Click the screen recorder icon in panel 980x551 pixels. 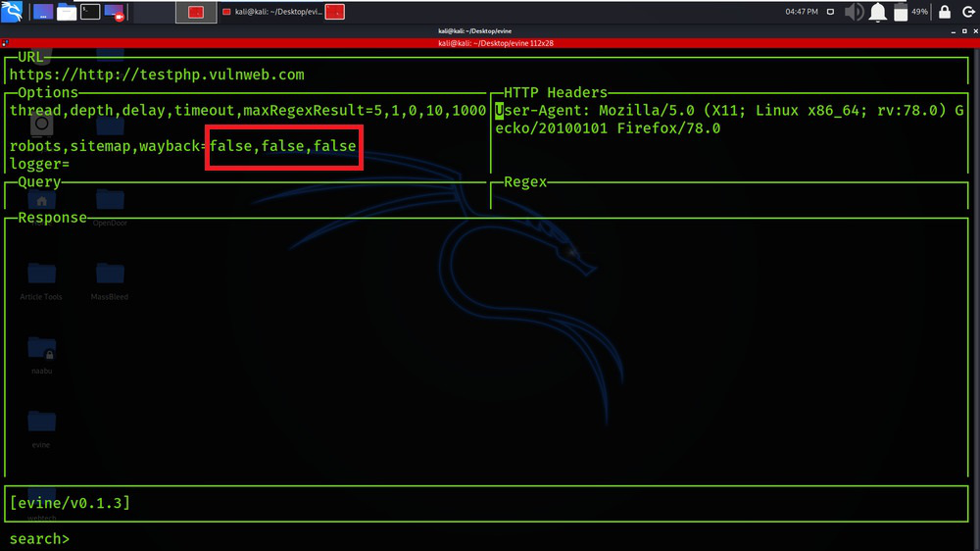(x=115, y=12)
